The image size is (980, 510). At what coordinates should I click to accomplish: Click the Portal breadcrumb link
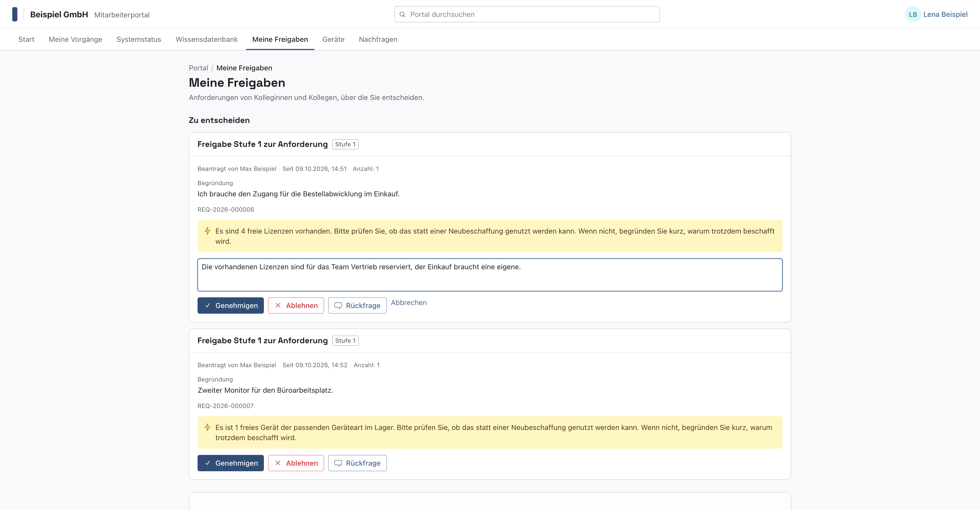pos(198,68)
